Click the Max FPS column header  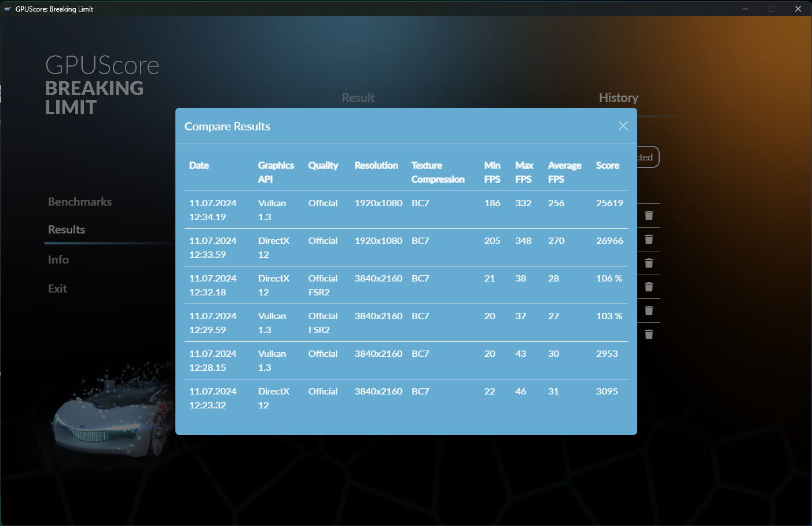coord(524,173)
